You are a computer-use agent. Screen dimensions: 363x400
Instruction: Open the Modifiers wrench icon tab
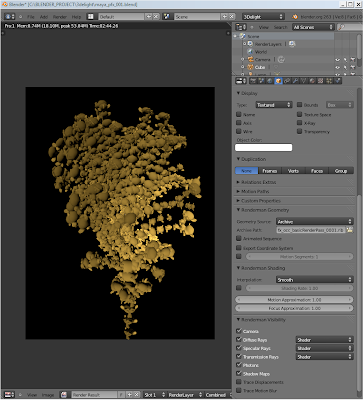point(295,81)
